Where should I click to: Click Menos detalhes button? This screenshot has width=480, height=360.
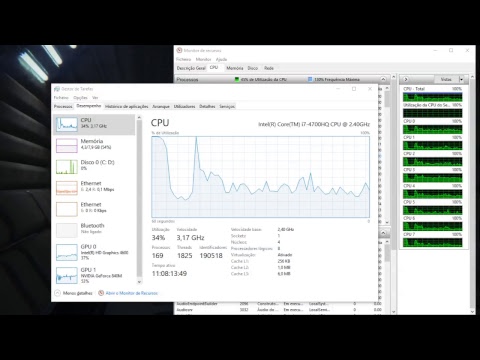pyautogui.click(x=73, y=293)
